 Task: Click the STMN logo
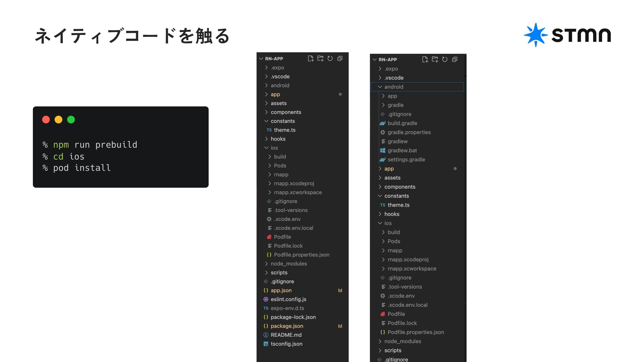[x=567, y=35]
